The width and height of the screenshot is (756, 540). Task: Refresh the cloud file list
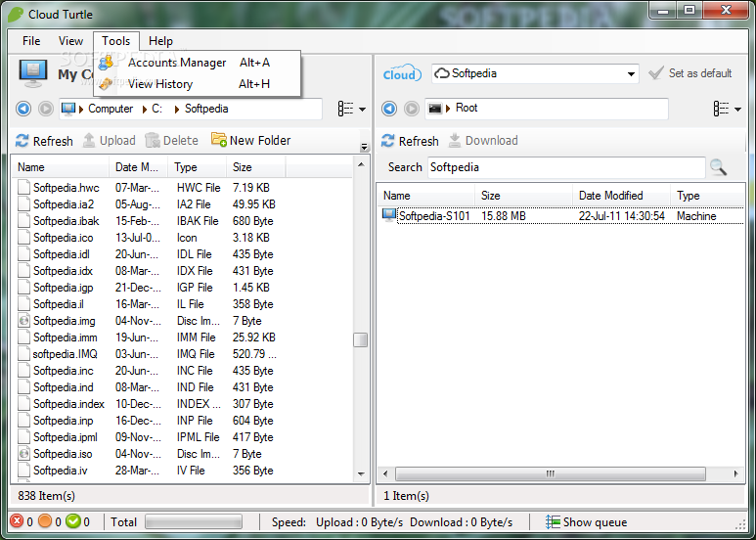[x=410, y=141]
